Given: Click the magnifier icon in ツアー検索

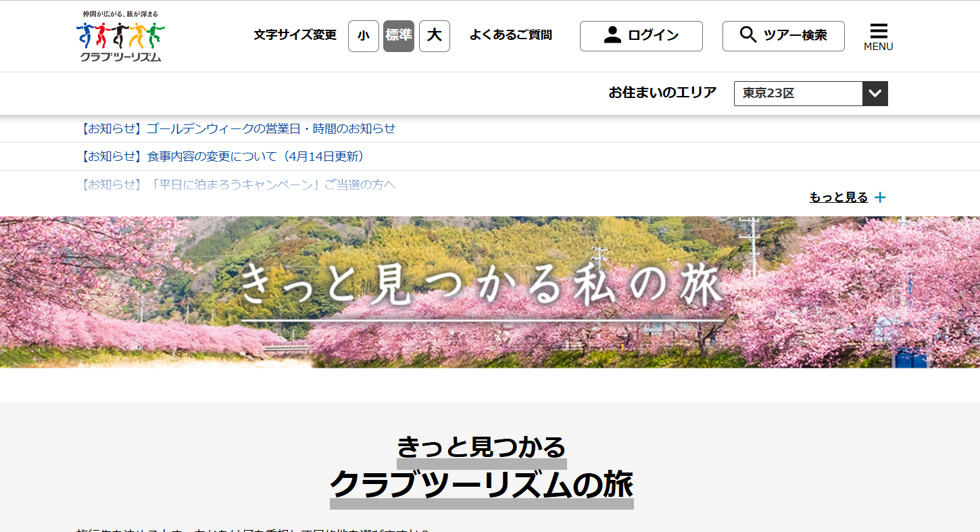Looking at the screenshot, I should click(748, 35).
